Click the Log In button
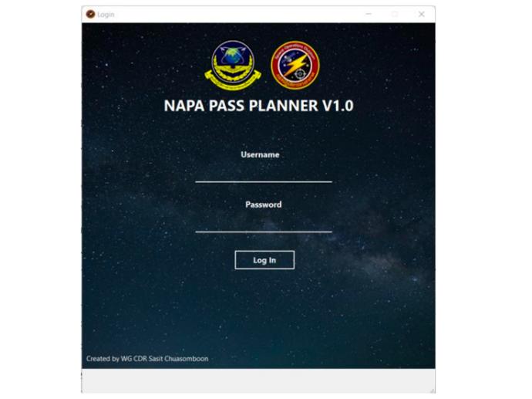Viewport: 532px width, 399px height. pyautogui.click(x=264, y=260)
